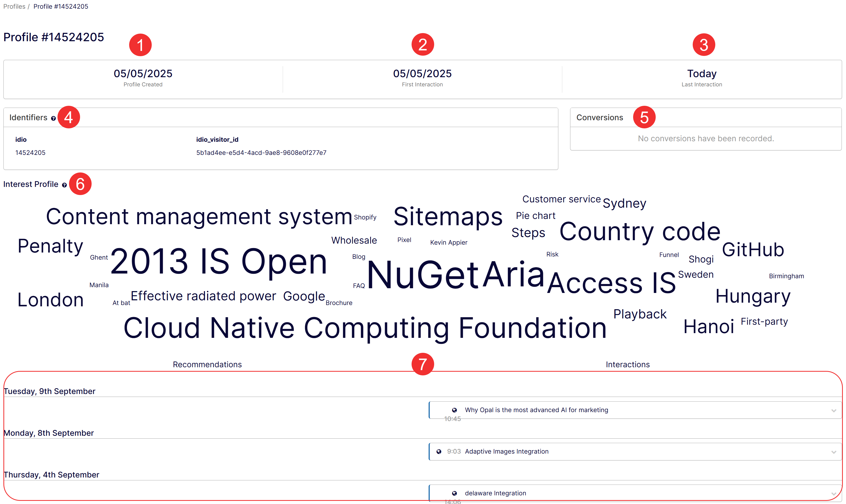Expand the delaware Integration entry chevron
846x504 pixels.
(833, 494)
